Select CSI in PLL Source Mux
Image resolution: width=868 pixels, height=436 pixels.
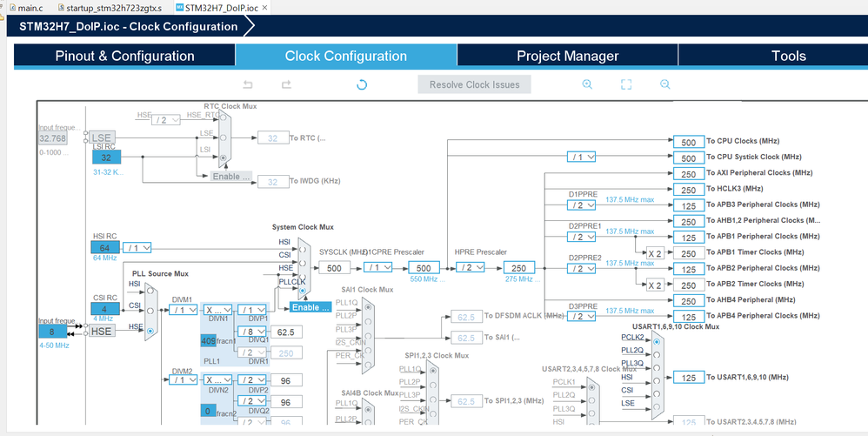[x=150, y=311]
